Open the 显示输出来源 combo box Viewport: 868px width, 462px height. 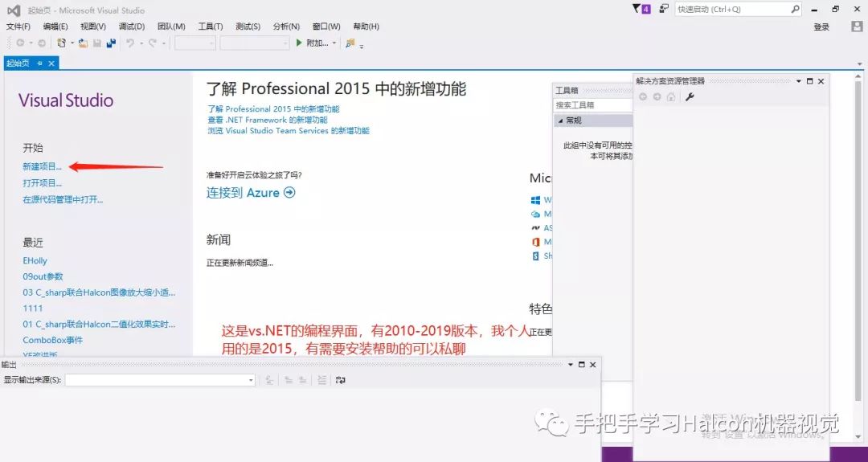click(x=160, y=380)
